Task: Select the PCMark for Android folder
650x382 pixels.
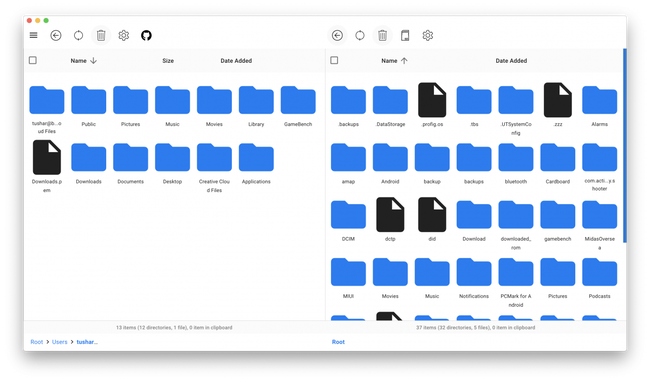Action: [516, 283]
